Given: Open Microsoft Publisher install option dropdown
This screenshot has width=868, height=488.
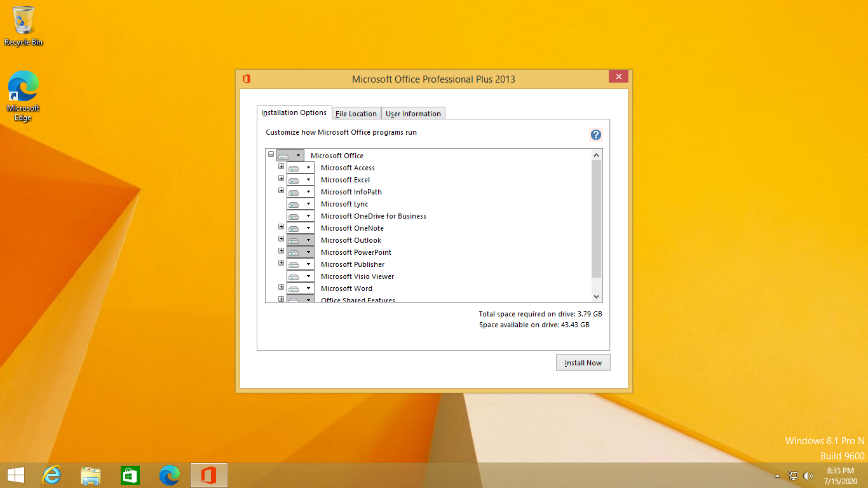Looking at the screenshot, I should pos(301,264).
